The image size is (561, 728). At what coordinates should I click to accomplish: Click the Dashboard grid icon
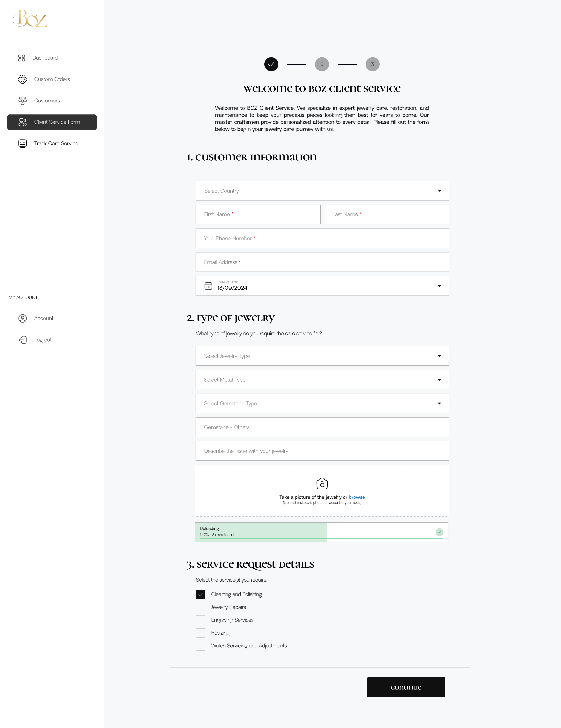22,58
